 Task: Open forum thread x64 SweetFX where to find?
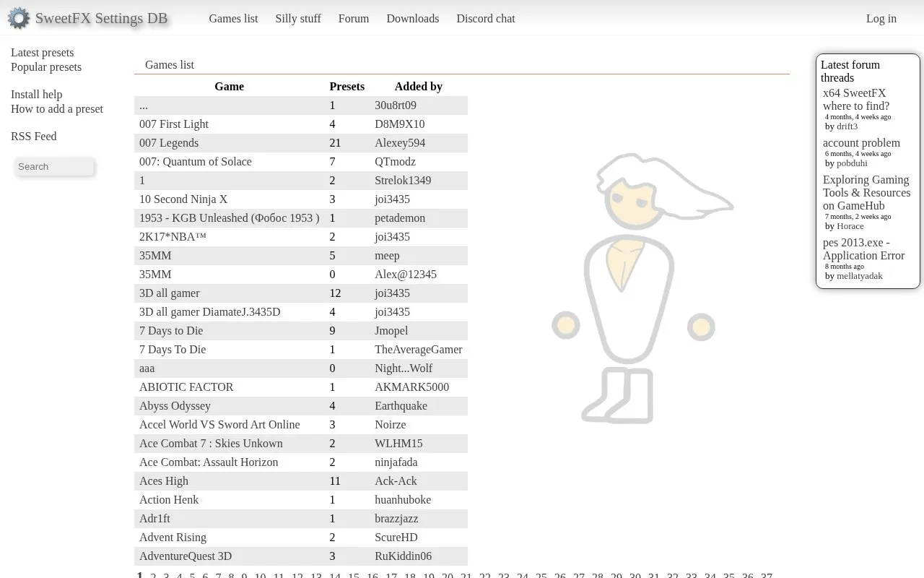[856, 100]
